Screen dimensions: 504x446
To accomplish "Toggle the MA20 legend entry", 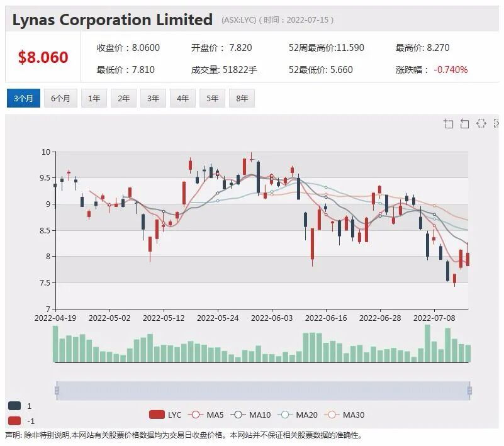I will pos(298,415).
